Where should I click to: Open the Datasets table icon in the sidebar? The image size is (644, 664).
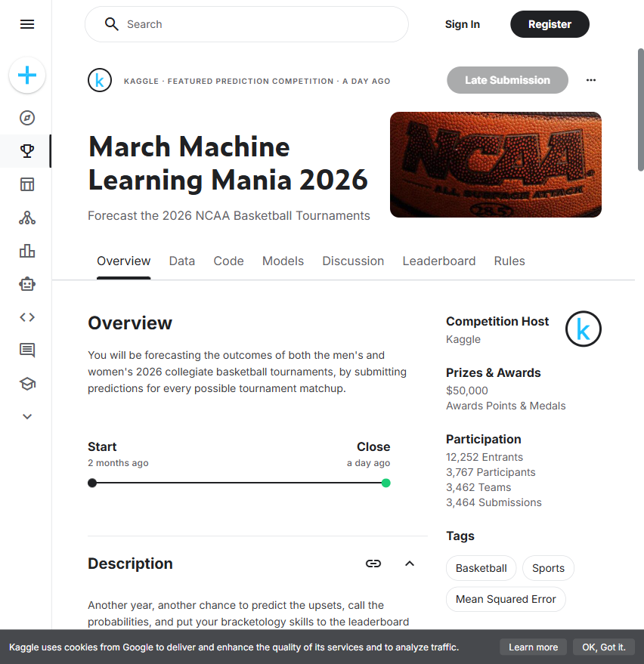27,184
